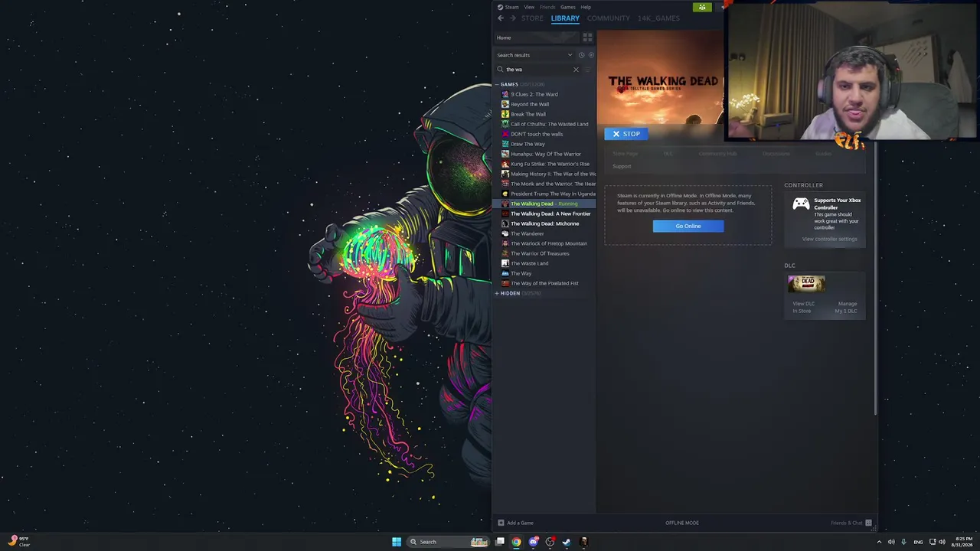Click the Add a Game plus icon
Screen dimensions: 980x551
(x=501, y=523)
